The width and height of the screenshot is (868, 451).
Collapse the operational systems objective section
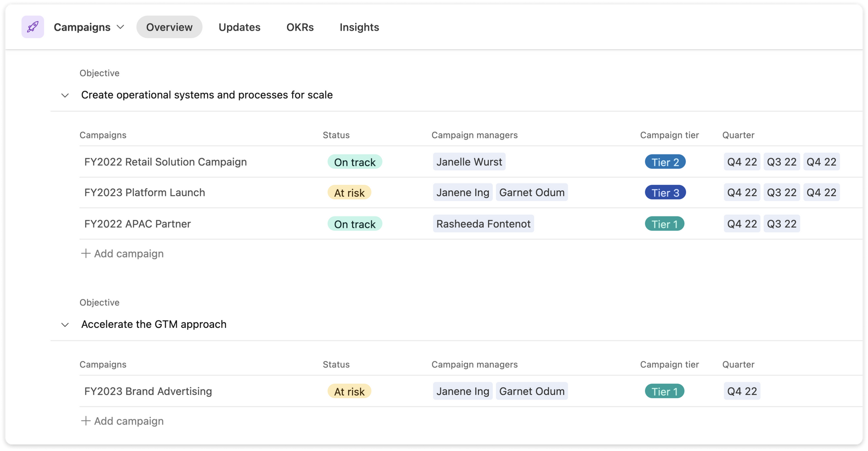point(65,95)
